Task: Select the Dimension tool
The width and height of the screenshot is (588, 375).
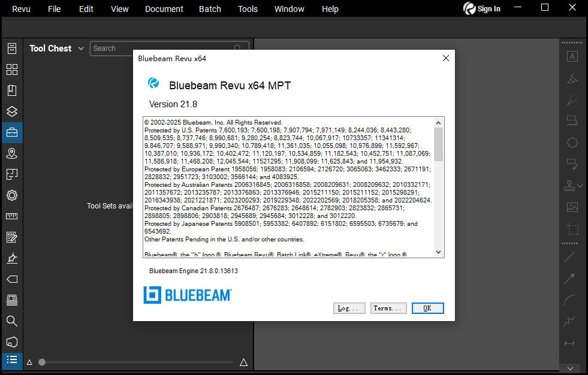Action: (x=569, y=343)
